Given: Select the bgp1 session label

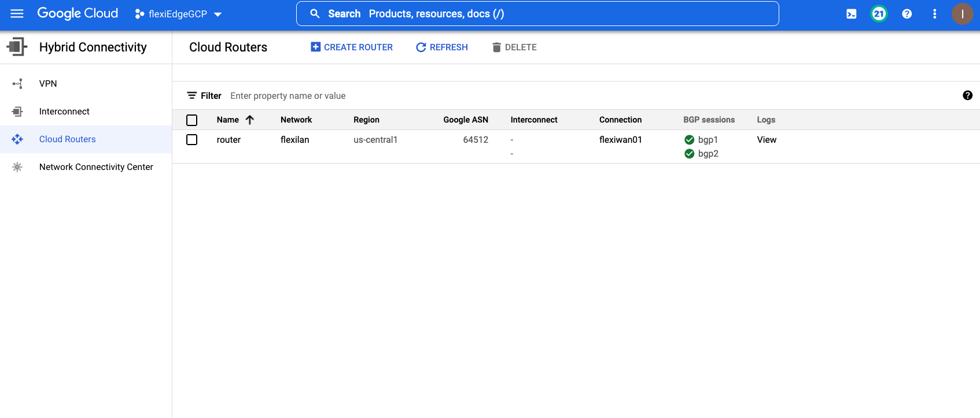Looking at the screenshot, I should coord(708,140).
